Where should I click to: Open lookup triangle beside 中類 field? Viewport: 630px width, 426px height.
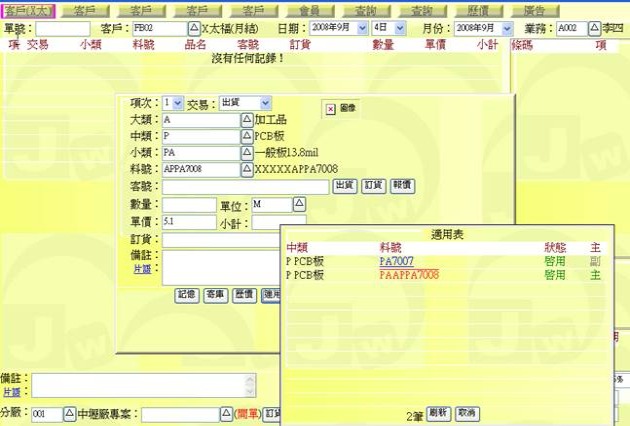(247, 136)
